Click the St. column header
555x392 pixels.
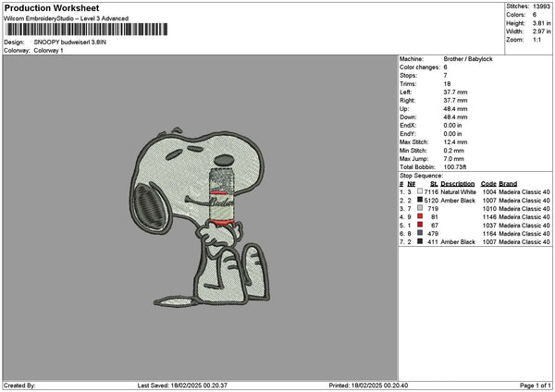pyautogui.click(x=435, y=184)
